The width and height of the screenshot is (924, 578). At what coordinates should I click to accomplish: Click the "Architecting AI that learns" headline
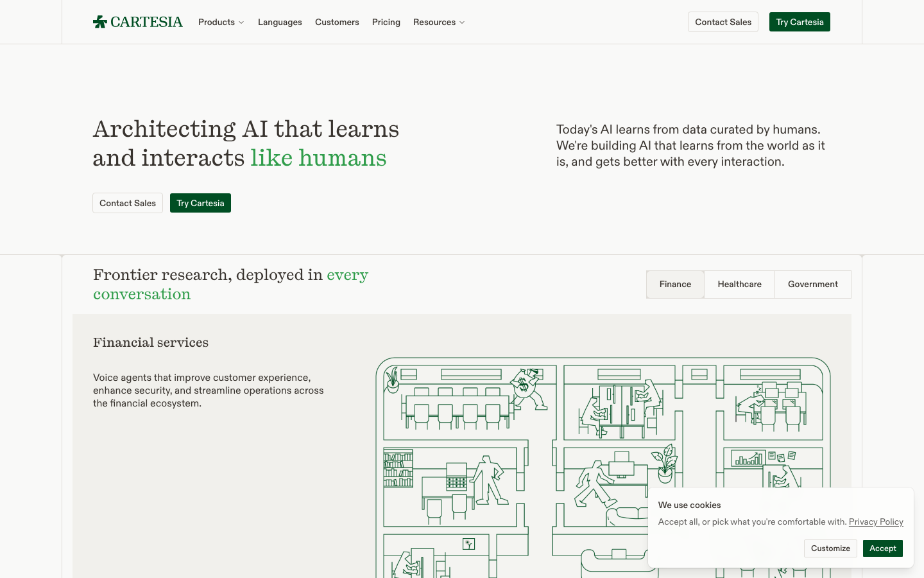246,143
